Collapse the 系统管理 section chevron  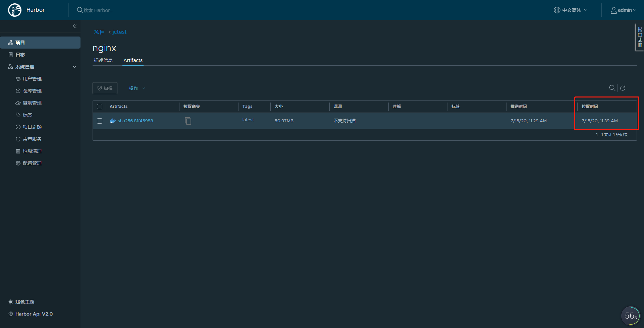(74, 67)
